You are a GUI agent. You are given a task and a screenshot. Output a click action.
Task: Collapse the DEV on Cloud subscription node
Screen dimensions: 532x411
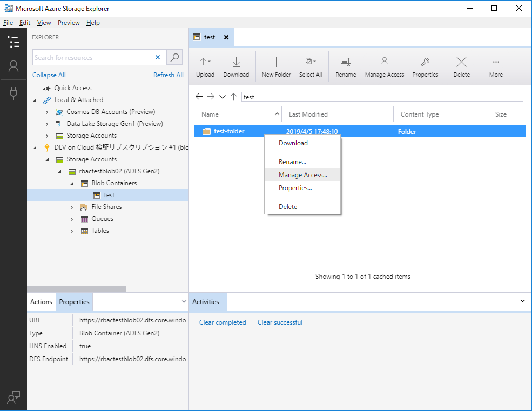coord(35,147)
